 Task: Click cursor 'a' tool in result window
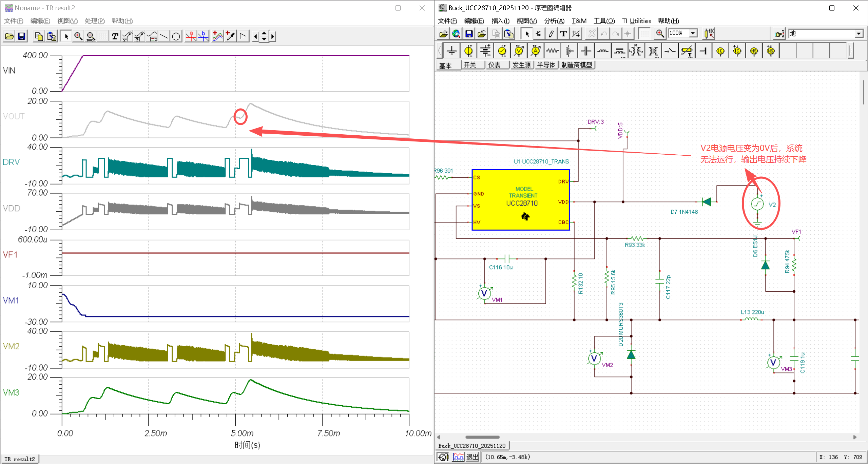191,36
